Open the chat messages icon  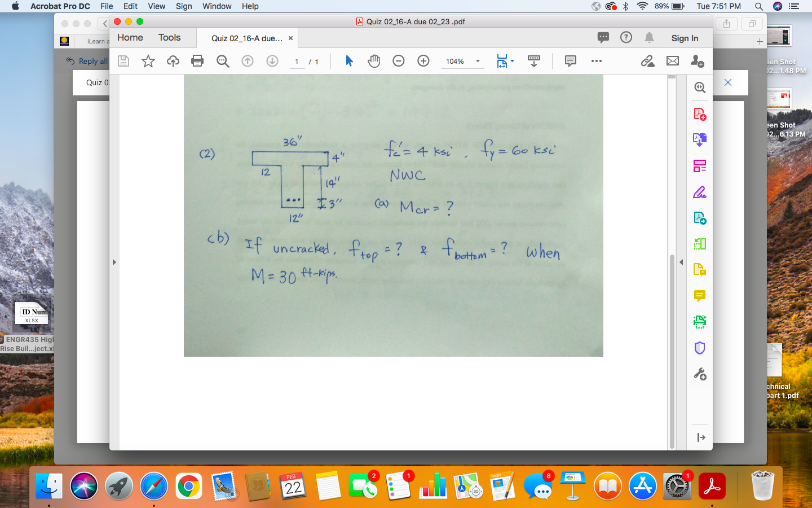tap(603, 38)
